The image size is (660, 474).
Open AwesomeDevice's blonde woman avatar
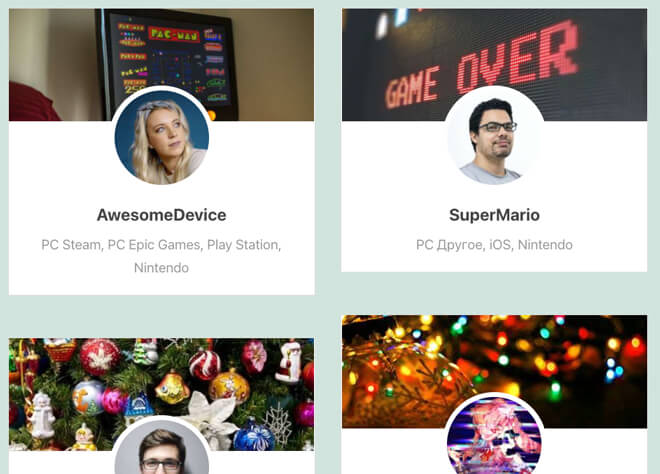[162, 137]
